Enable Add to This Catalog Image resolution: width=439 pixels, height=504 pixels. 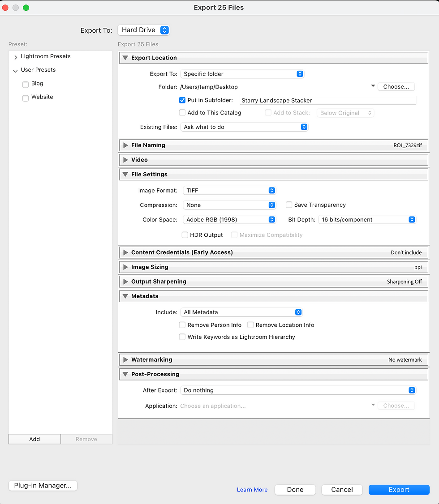(x=182, y=112)
